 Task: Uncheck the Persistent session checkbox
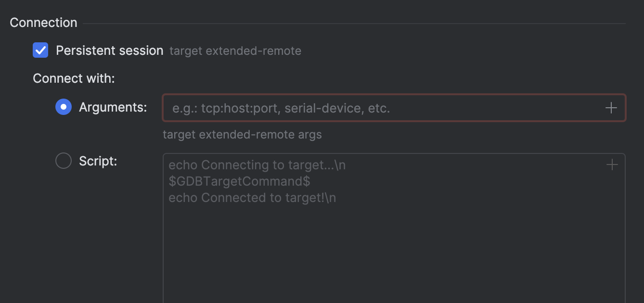pyautogui.click(x=40, y=50)
